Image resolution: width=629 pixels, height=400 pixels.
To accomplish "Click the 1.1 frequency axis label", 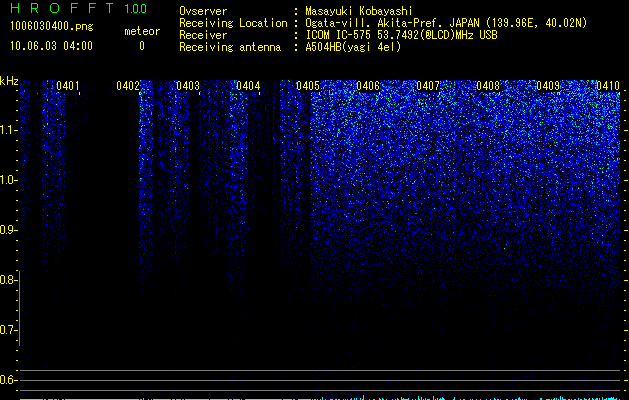I will coord(7,130).
